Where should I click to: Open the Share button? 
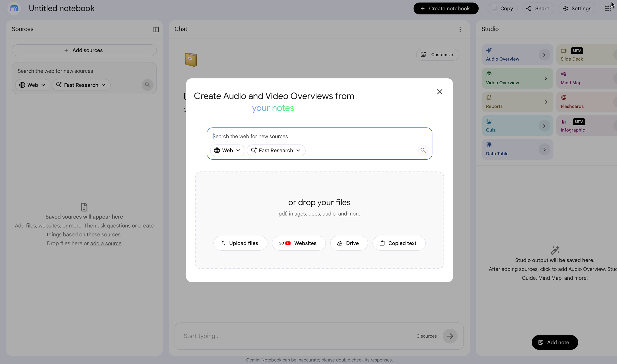coord(538,8)
